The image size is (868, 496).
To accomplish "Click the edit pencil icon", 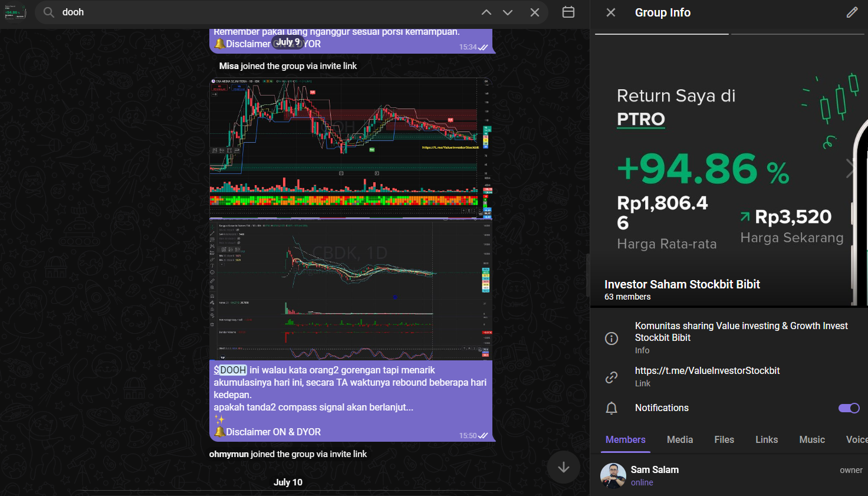I will (852, 12).
